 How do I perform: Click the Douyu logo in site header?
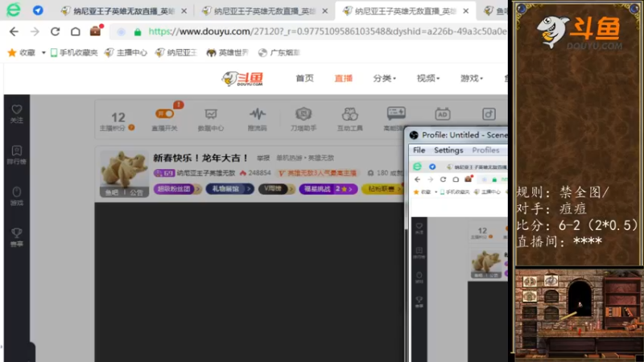(243, 78)
